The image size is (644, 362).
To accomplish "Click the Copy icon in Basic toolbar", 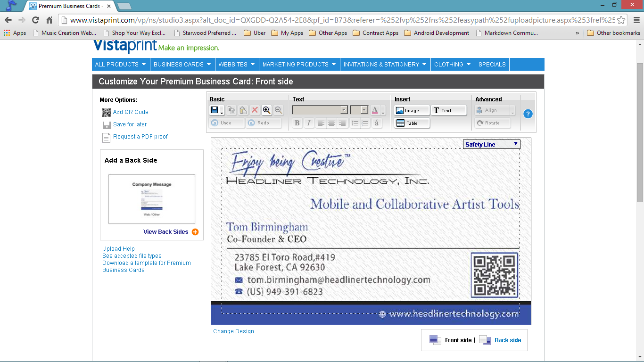I will 231,110.
